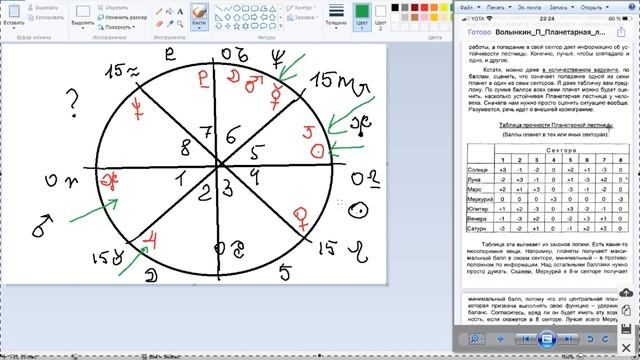Open the Печать menu in Photo Viewer
Viewport: 640px width, 360px height.
pyautogui.click(x=499, y=7)
